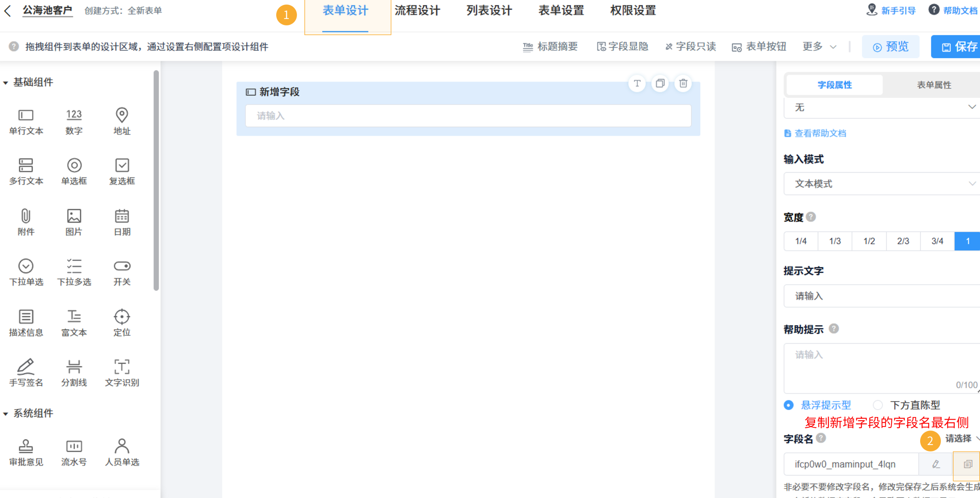Select the 开关 component

point(122,273)
